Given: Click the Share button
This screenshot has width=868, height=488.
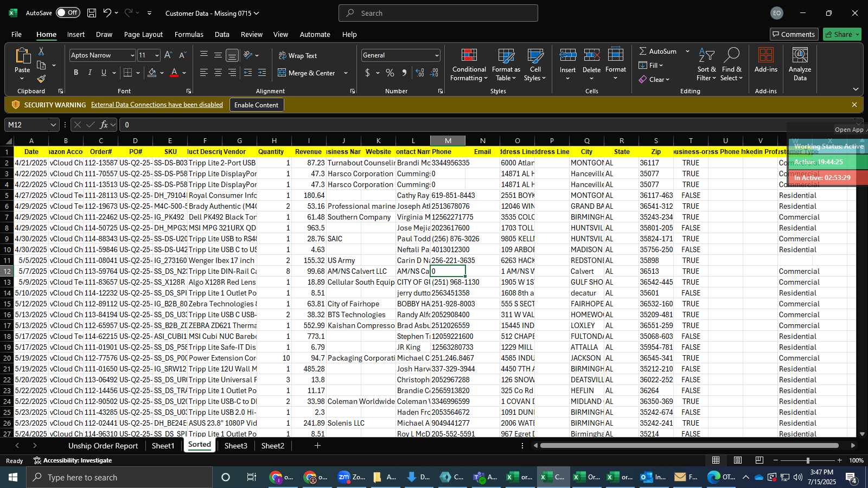Looking at the screenshot, I should 842,34.
